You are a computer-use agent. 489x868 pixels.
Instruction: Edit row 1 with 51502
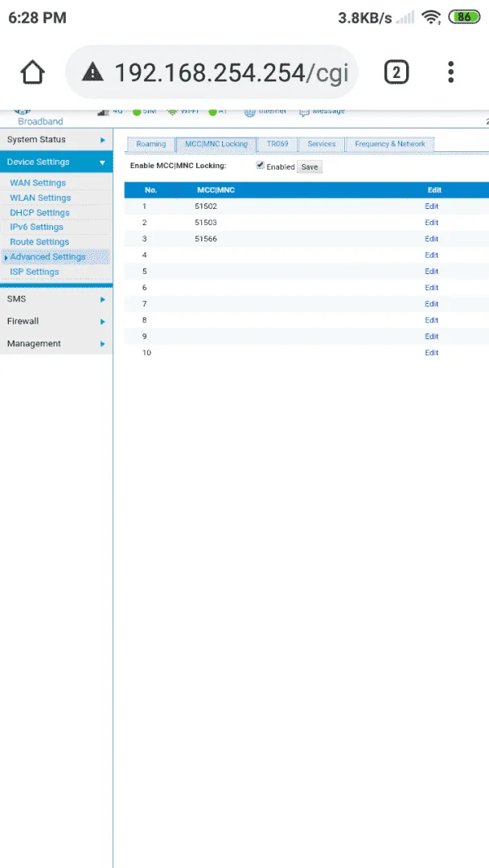431,207
